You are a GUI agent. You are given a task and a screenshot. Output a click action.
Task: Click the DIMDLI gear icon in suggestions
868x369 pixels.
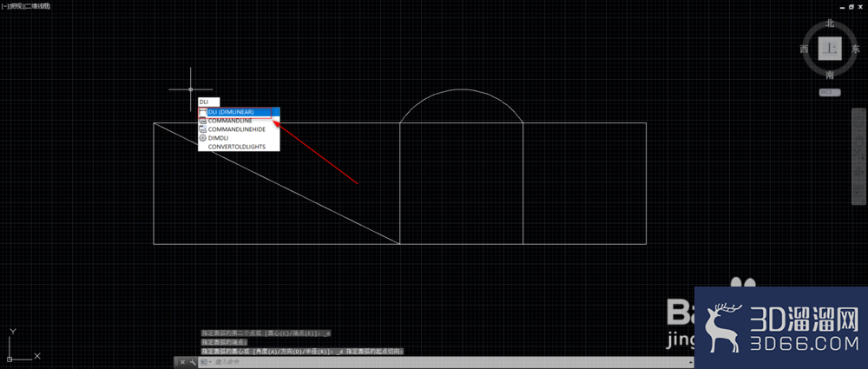coord(202,138)
